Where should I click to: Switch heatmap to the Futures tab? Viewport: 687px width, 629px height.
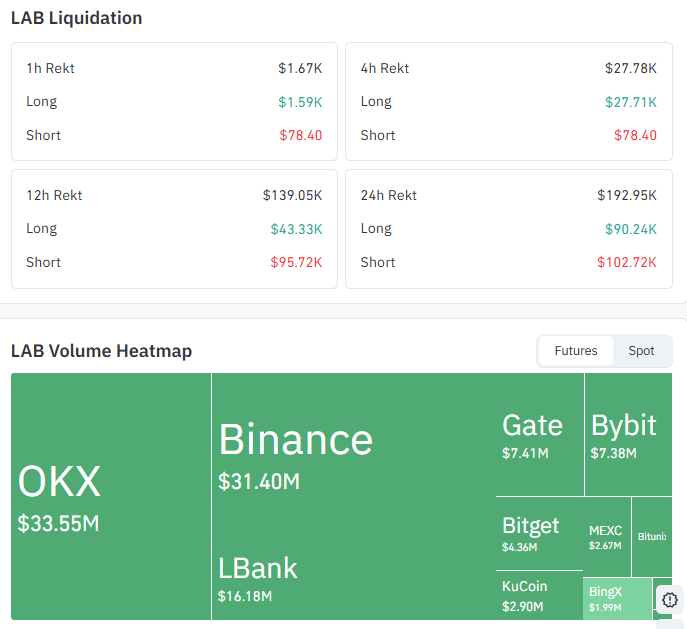pyautogui.click(x=576, y=350)
